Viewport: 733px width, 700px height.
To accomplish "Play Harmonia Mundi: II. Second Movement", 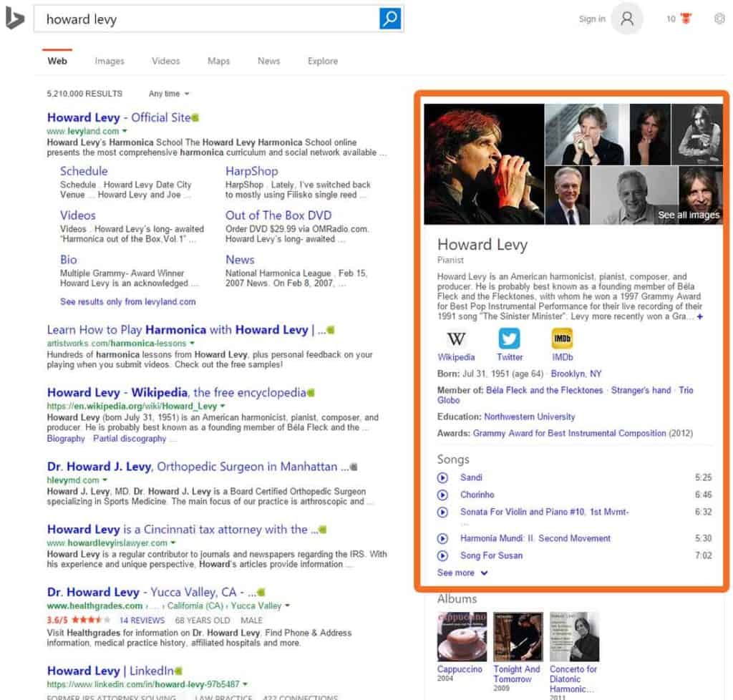I will pyautogui.click(x=442, y=539).
